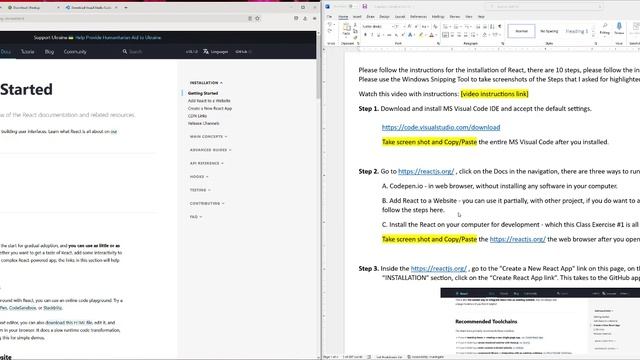Open the File tab in Word
Screen dimensions: 640x360
(329, 17)
